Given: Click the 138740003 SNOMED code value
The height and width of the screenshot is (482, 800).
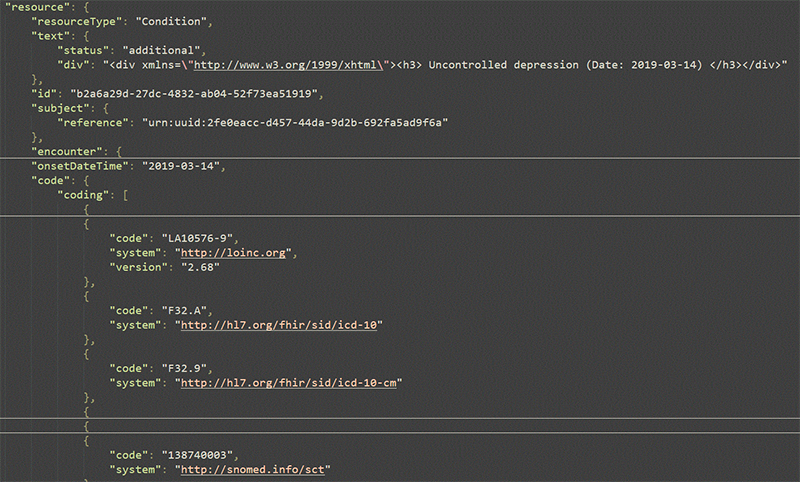Looking at the screenshot, I should (x=197, y=455).
